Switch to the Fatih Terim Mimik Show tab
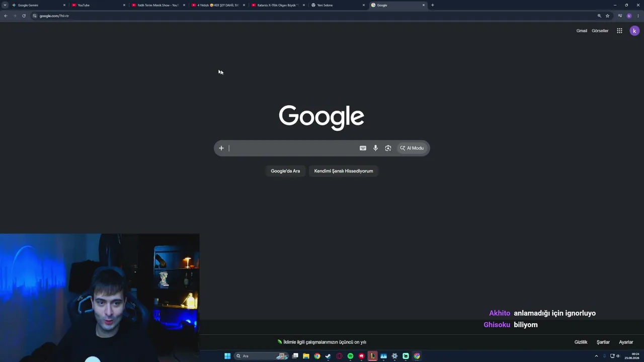This screenshot has width=644, height=362. click(158, 5)
